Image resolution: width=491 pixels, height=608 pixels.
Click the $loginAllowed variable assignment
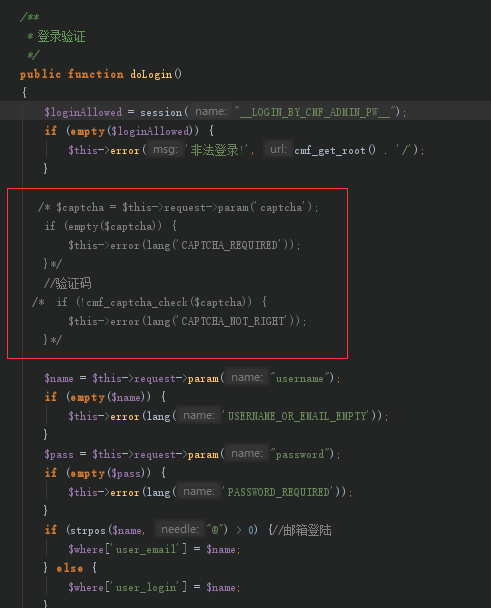pos(83,112)
